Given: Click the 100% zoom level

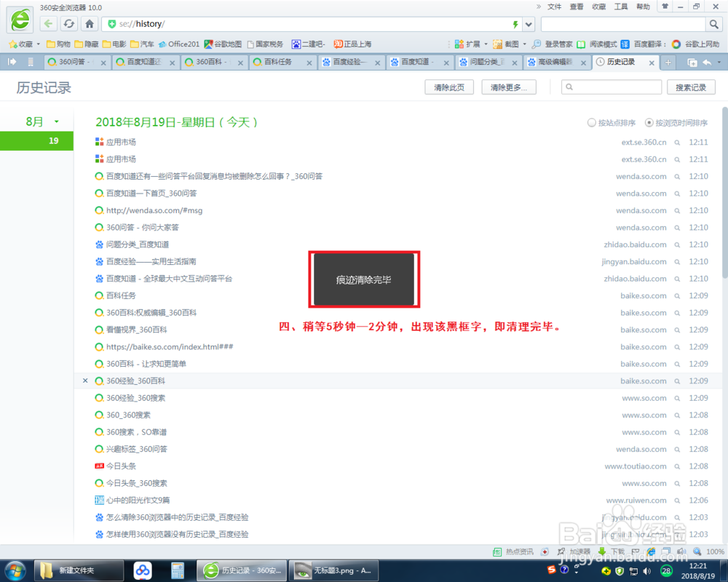Looking at the screenshot, I should coord(715,551).
